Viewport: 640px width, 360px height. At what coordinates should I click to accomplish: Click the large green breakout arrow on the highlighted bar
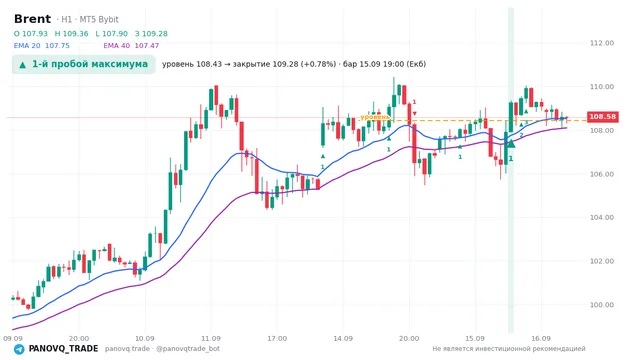tap(511, 143)
